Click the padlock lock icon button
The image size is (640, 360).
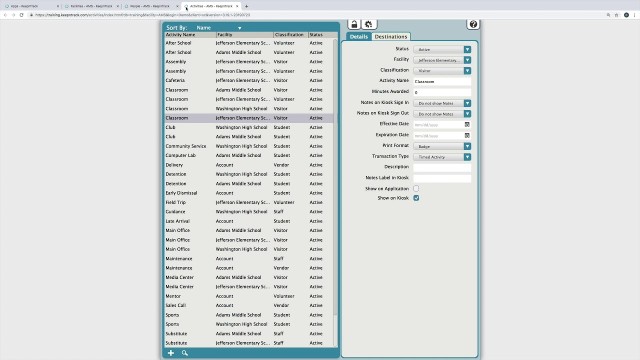[354, 24]
